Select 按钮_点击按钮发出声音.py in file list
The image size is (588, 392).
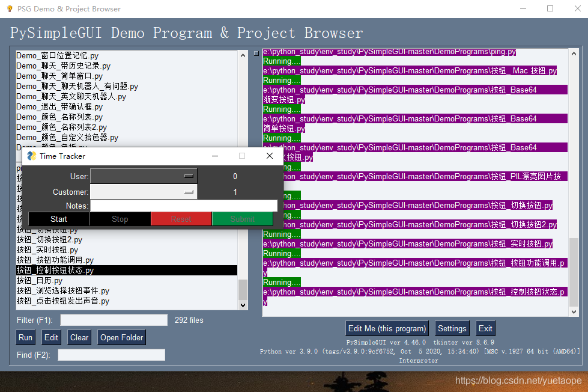pyautogui.click(x=127, y=301)
